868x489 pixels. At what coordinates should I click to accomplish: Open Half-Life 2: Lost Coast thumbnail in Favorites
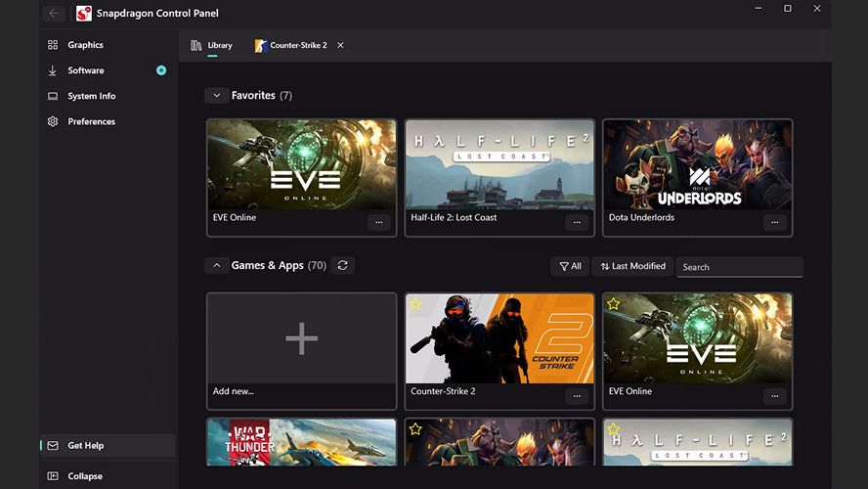pos(499,164)
